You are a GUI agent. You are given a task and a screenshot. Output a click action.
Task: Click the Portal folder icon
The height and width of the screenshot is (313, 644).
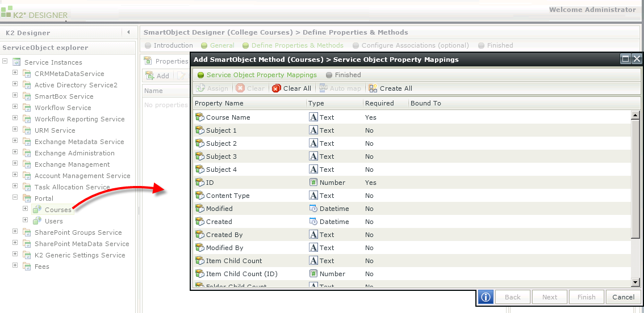pyautogui.click(x=27, y=198)
